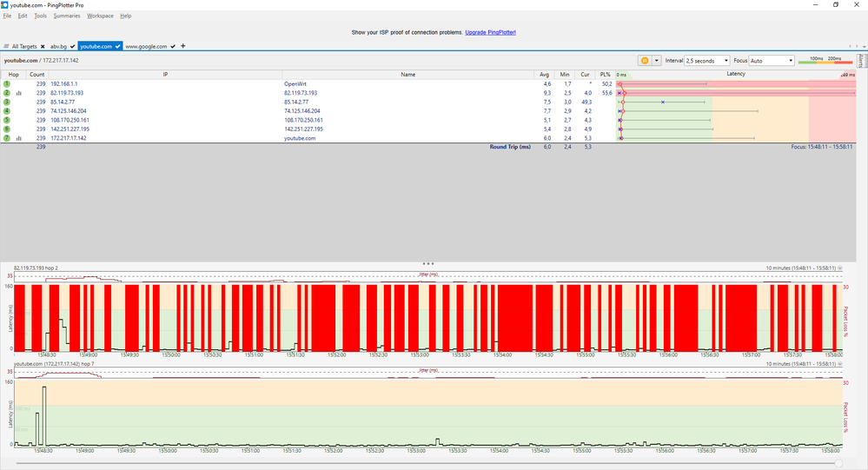Click the PL% column header
868x470 pixels.
pos(606,75)
